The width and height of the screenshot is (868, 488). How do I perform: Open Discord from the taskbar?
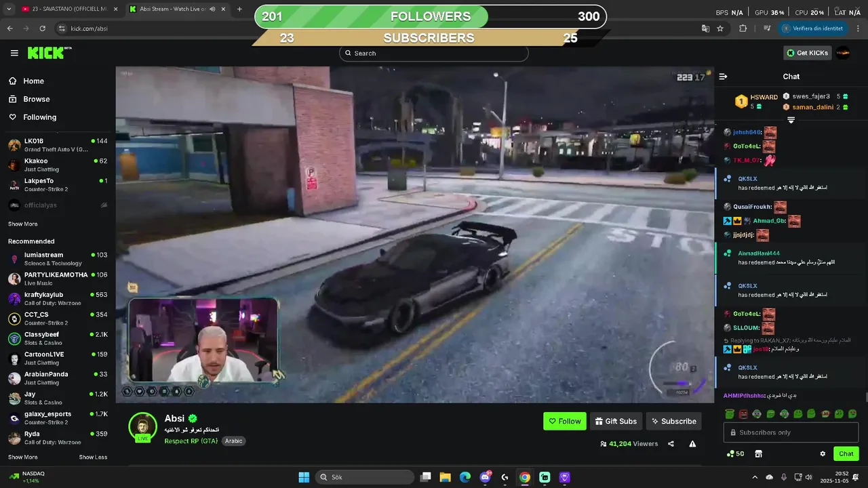pyautogui.click(x=485, y=477)
